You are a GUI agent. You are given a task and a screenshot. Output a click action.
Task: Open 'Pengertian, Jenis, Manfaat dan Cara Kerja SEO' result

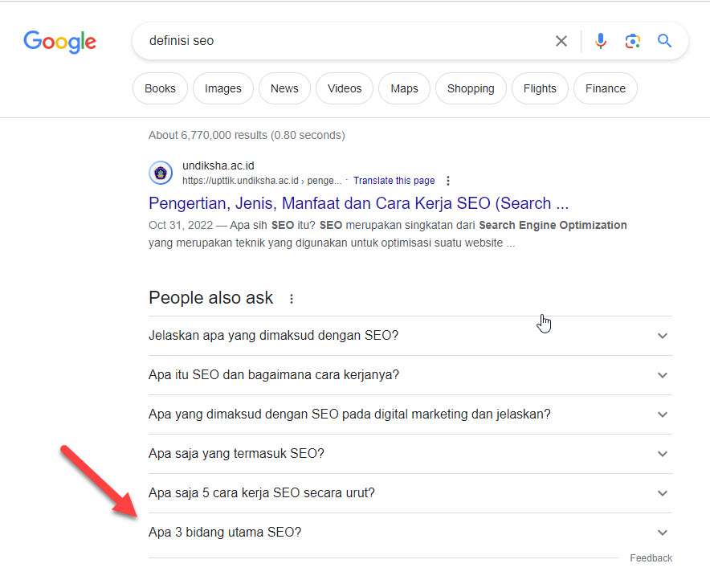point(358,203)
